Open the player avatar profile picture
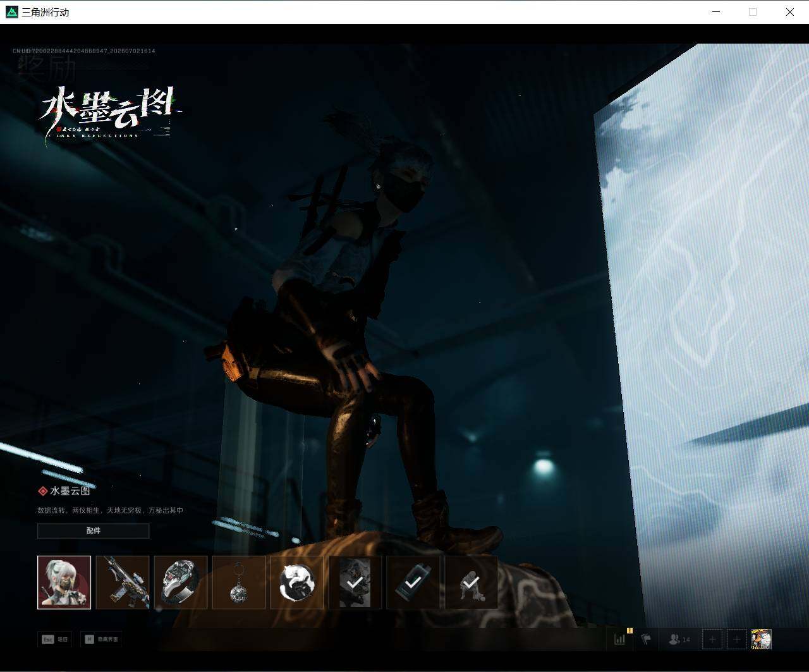809x672 pixels. 761,639
